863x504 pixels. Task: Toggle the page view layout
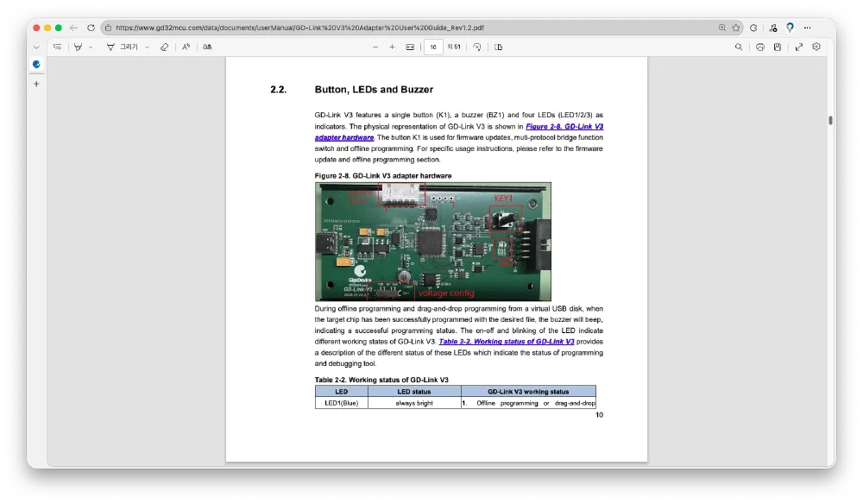[499, 47]
